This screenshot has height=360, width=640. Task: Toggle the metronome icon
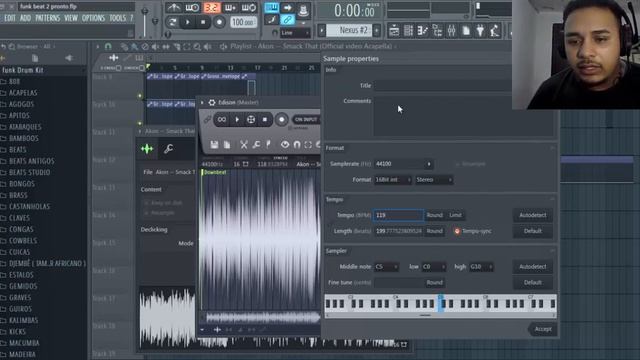click(173, 8)
